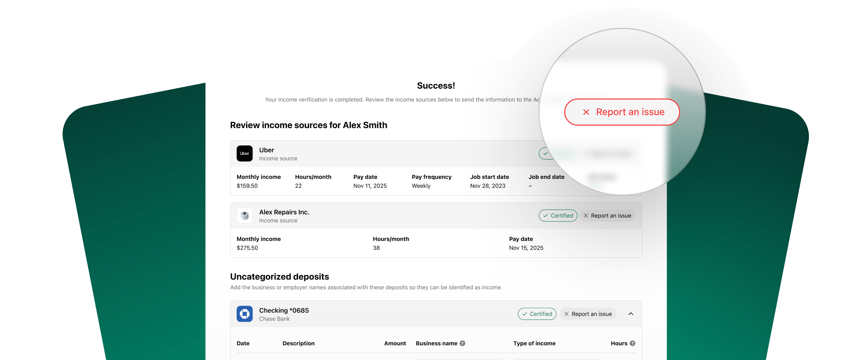Click the Amount column header
This screenshot has width=868, height=360.
coord(395,343)
